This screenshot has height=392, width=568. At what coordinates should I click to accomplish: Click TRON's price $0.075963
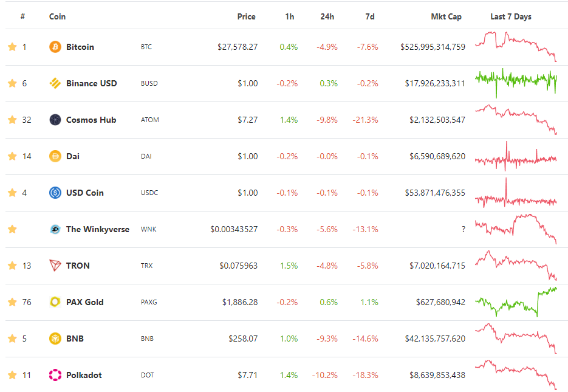coord(238,266)
